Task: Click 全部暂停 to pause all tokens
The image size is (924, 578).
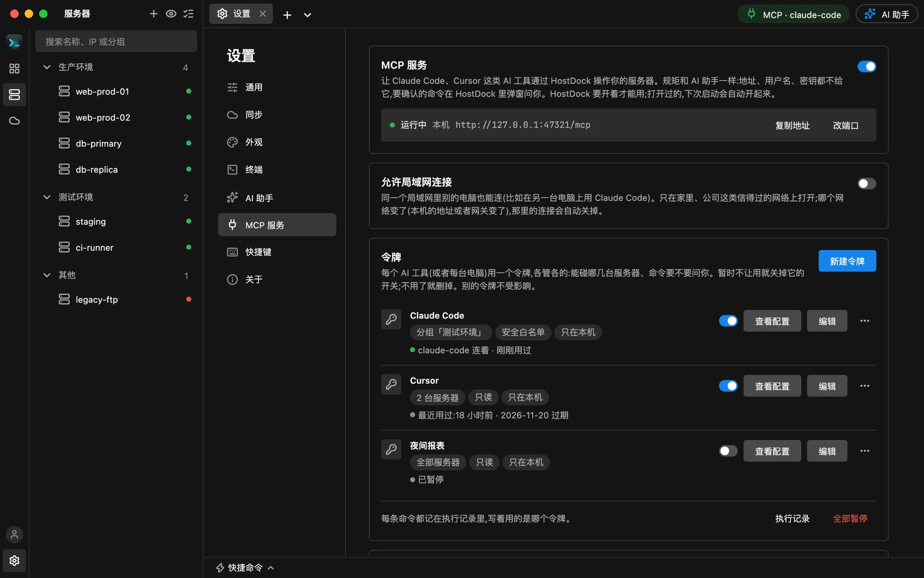Action: tap(850, 518)
